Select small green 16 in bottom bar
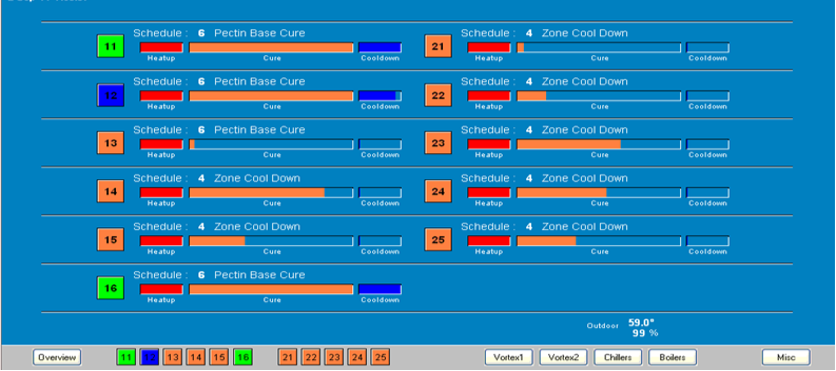The width and height of the screenshot is (836, 371). (x=243, y=357)
